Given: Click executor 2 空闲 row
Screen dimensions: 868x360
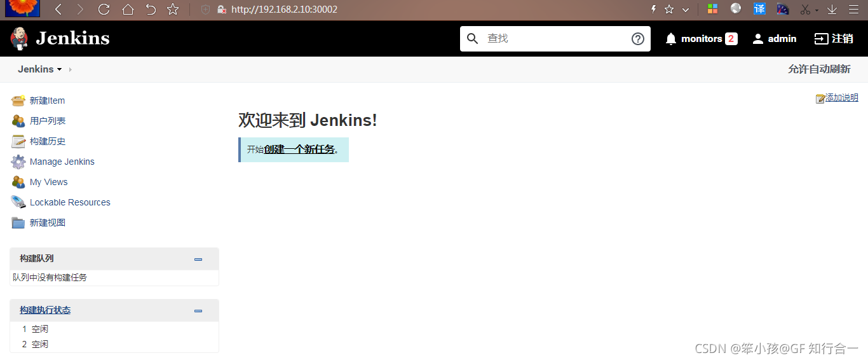Looking at the screenshot, I should [x=114, y=344].
